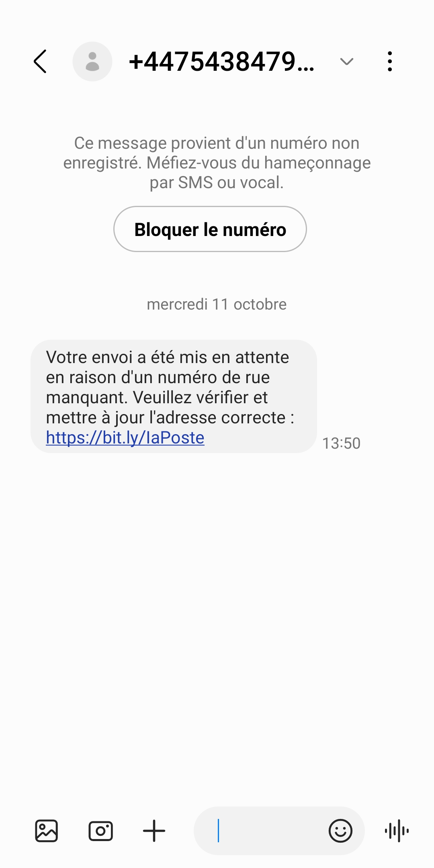Open the bit.ly/laPoste link

(x=125, y=437)
